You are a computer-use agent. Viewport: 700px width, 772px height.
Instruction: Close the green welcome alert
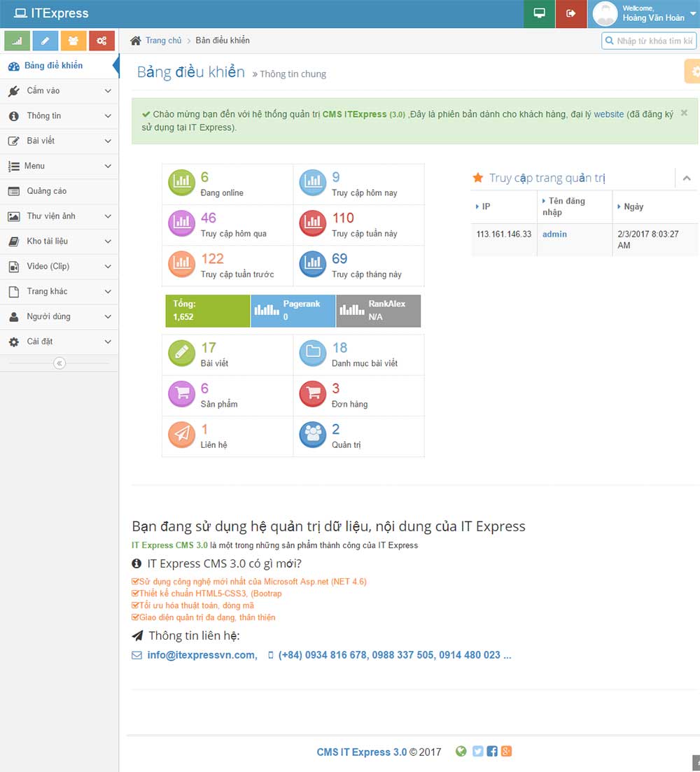[684, 113]
